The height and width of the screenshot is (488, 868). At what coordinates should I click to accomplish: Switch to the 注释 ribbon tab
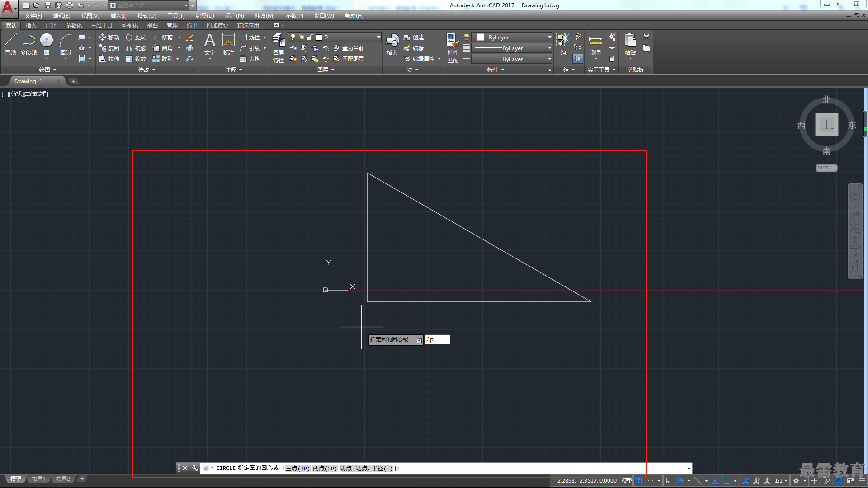(x=51, y=25)
